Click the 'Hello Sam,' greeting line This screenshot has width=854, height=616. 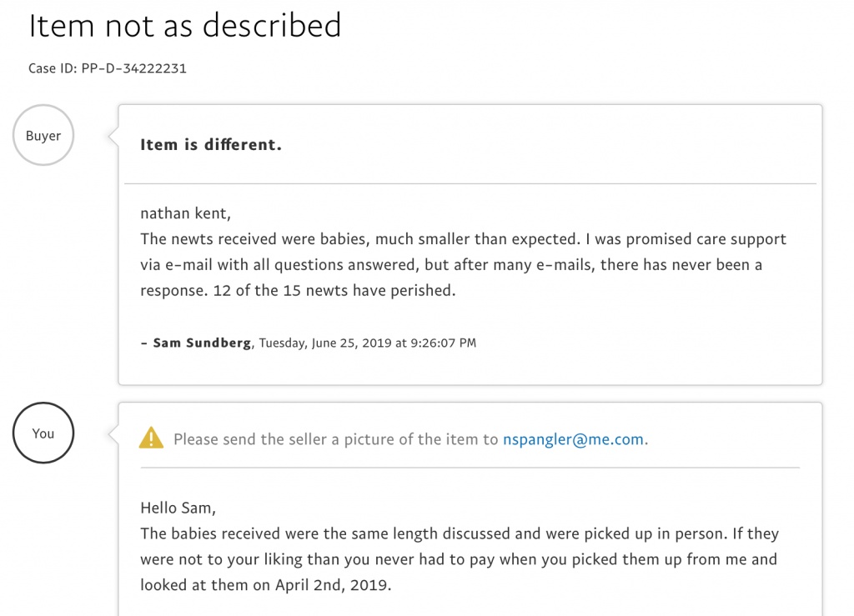(178, 508)
